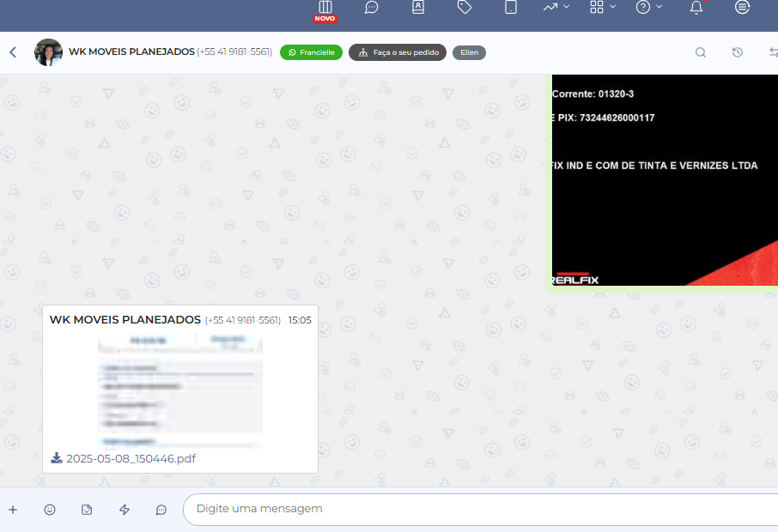Open the notifications bell
778x532 pixels.
(696, 8)
